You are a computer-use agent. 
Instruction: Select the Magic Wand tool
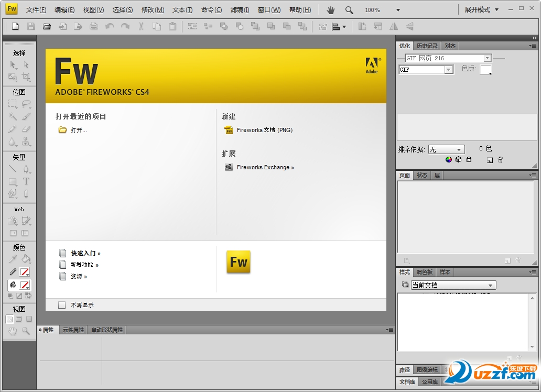tap(13, 116)
